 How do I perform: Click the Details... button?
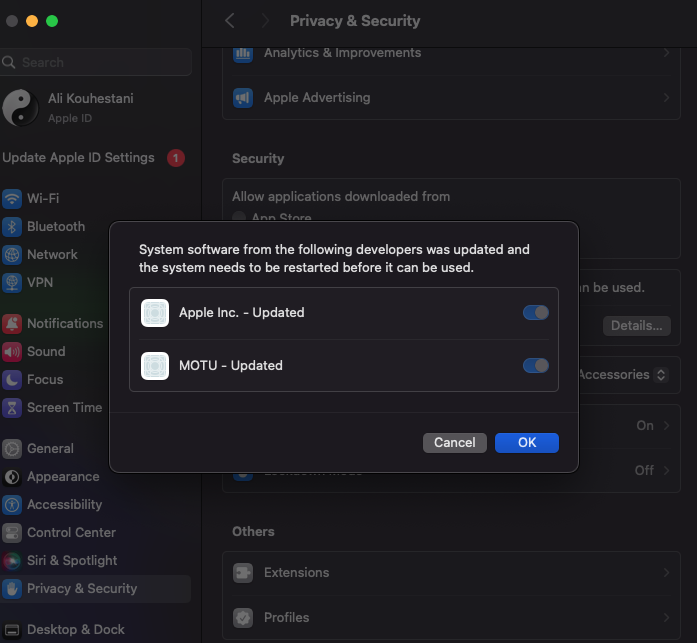(637, 326)
